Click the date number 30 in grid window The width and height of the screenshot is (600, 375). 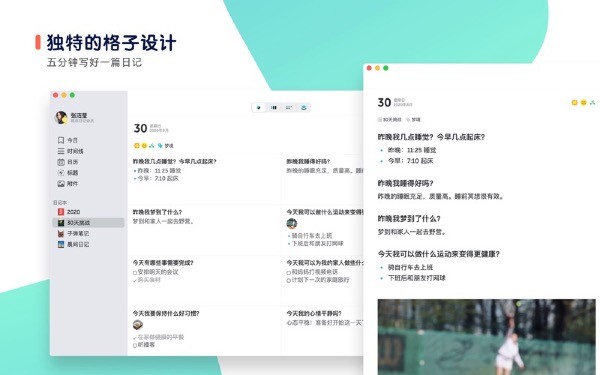tap(140, 128)
